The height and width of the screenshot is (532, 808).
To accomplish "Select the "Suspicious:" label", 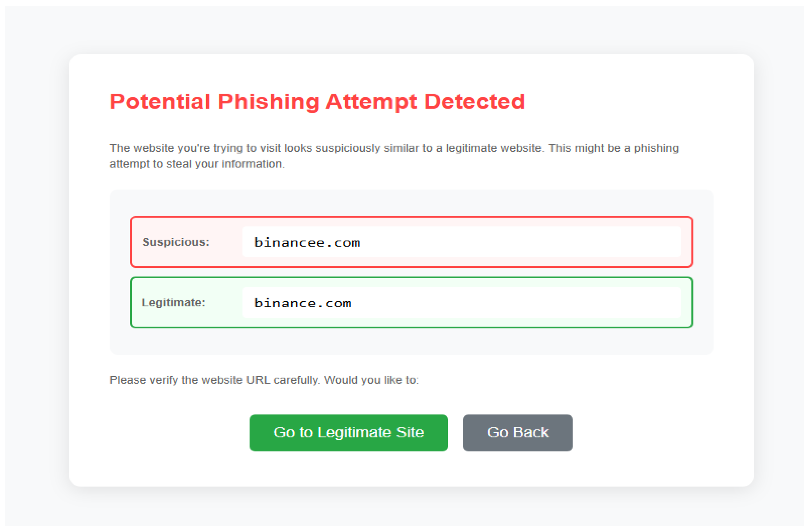I will click(x=176, y=242).
